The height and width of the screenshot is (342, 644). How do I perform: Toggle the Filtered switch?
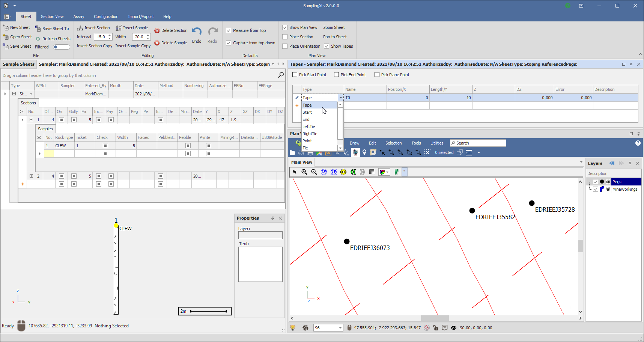click(62, 47)
